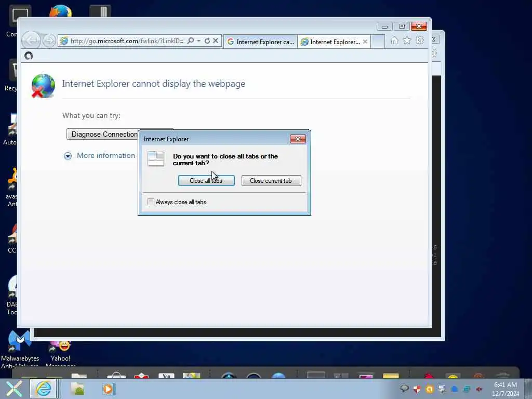Click the circular ring icon below the address bar
This screenshot has height=399, width=532.
click(x=29, y=56)
